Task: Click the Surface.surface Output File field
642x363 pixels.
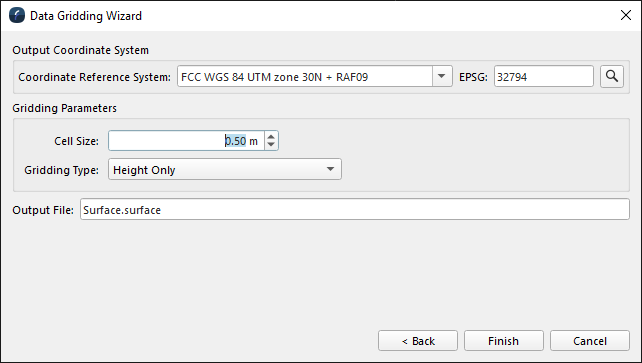Action: pos(355,210)
